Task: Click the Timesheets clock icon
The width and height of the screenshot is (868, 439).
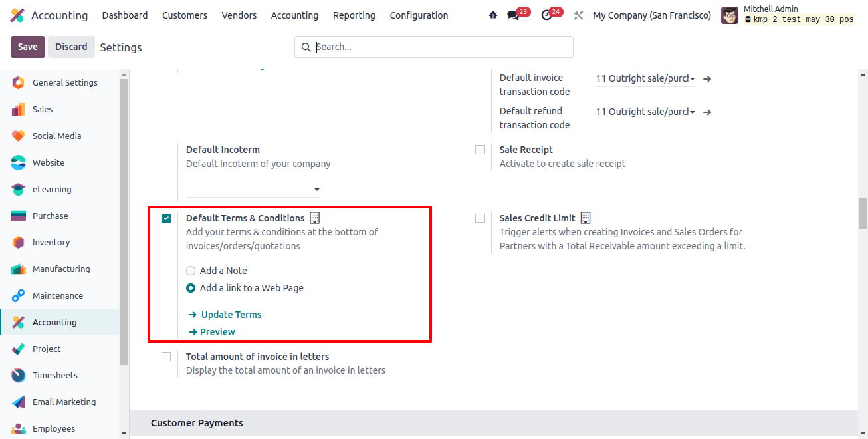Action: click(19, 376)
